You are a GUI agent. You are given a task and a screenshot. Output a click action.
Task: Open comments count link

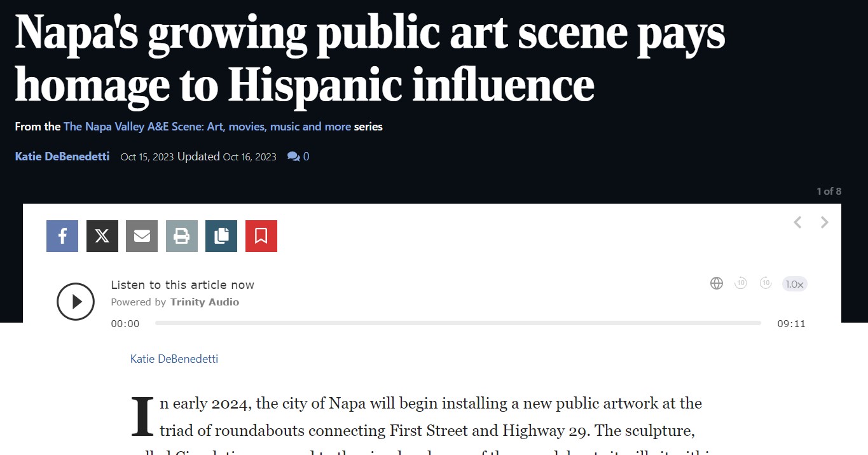pos(298,157)
